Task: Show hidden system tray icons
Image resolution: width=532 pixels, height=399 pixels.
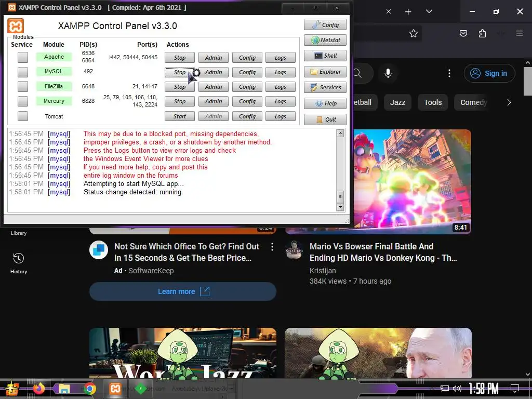Action: point(432,389)
